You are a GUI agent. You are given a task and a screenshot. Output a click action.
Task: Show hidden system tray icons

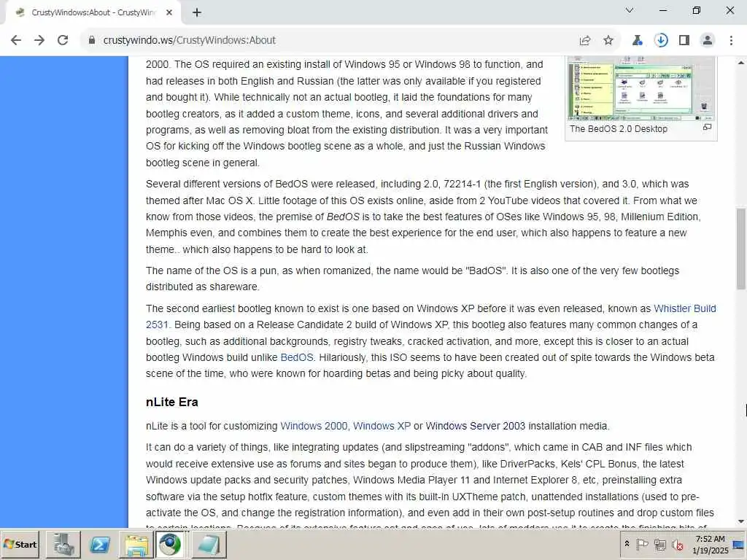point(627,544)
